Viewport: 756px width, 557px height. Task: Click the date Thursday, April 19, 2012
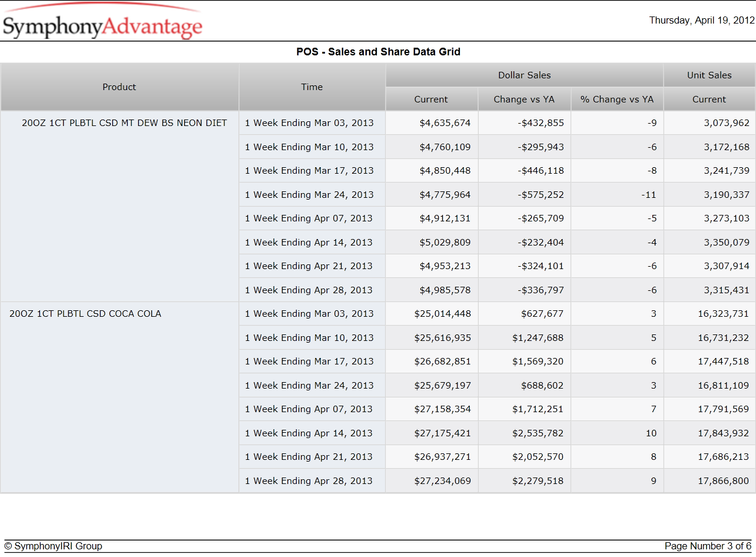coord(702,20)
